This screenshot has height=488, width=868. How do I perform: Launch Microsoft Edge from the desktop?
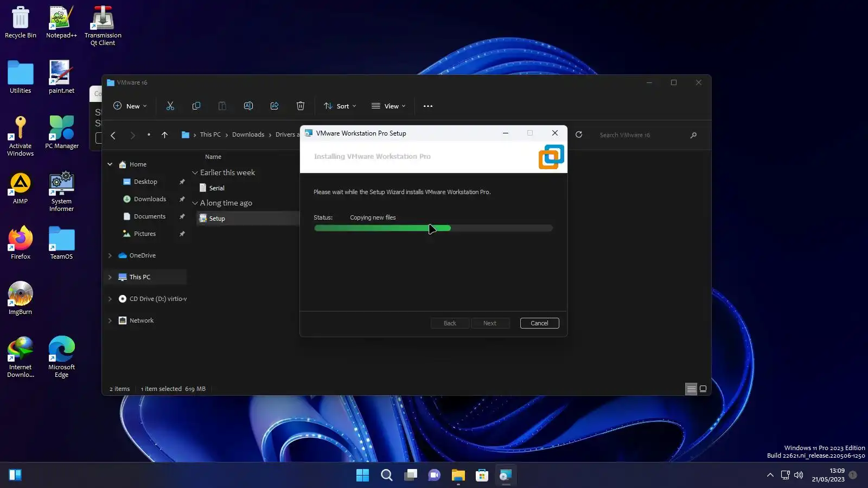61,357
